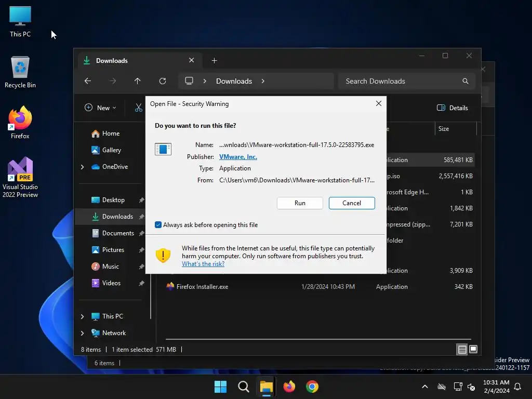This screenshot has width=532, height=399.
Task: Open Visual Studio 2022 Preview shortcut
Action: (x=20, y=177)
